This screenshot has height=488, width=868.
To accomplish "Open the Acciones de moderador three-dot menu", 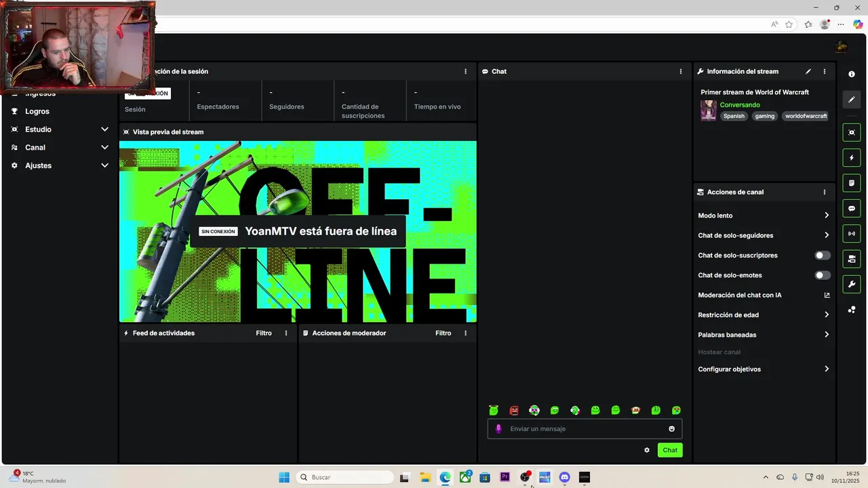I will point(465,333).
